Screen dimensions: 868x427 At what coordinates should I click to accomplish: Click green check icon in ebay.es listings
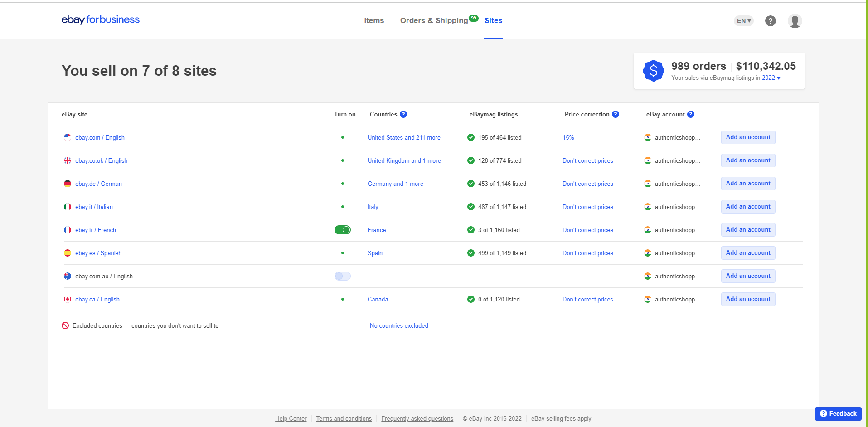[471, 253]
